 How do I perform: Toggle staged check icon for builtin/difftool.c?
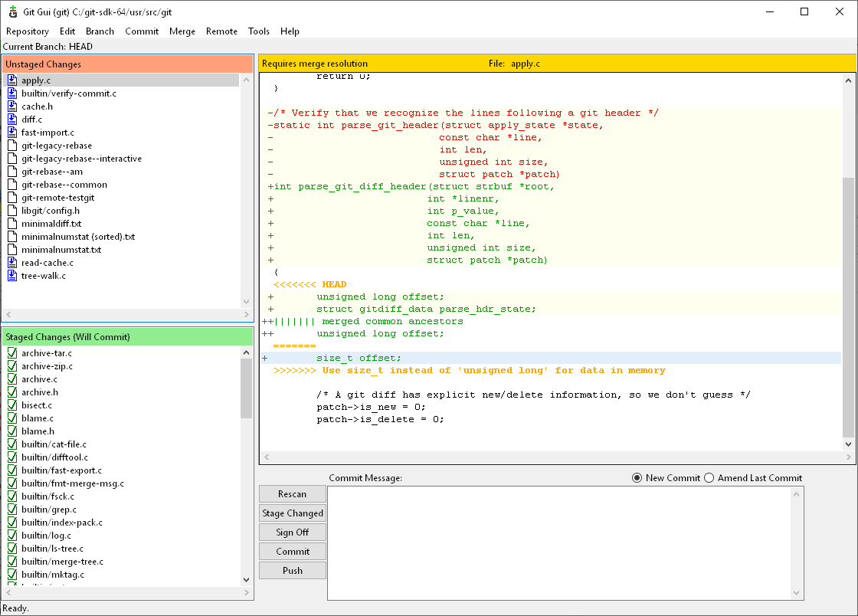tap(12, 457)
